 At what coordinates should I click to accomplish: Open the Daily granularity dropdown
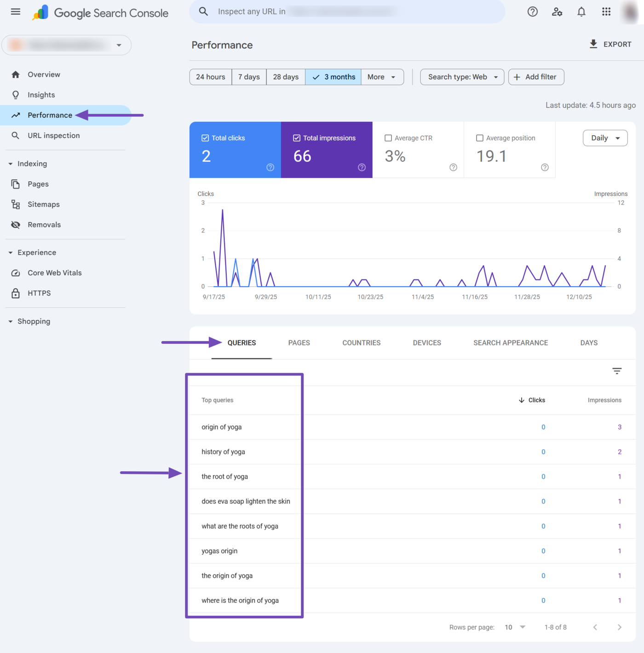pos(605,138)
